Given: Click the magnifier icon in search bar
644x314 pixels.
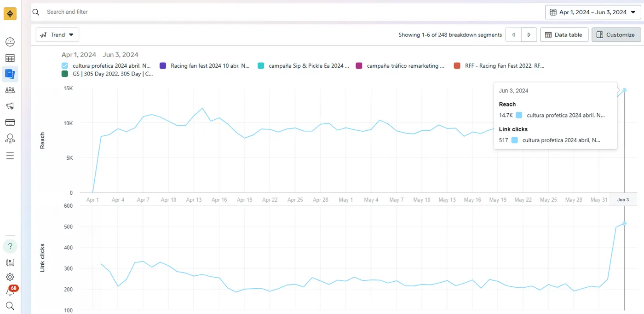Looking at the screenshot, I should pos(36,12).
